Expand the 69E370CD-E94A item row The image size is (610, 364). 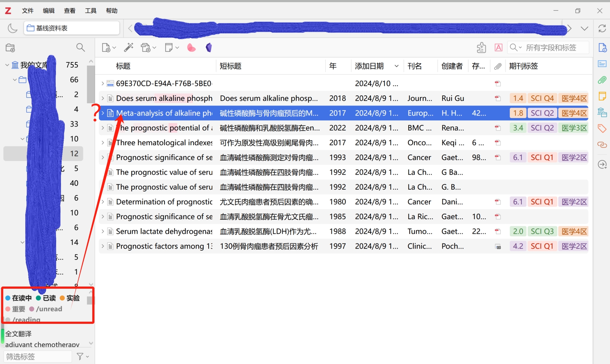[103, 84]
